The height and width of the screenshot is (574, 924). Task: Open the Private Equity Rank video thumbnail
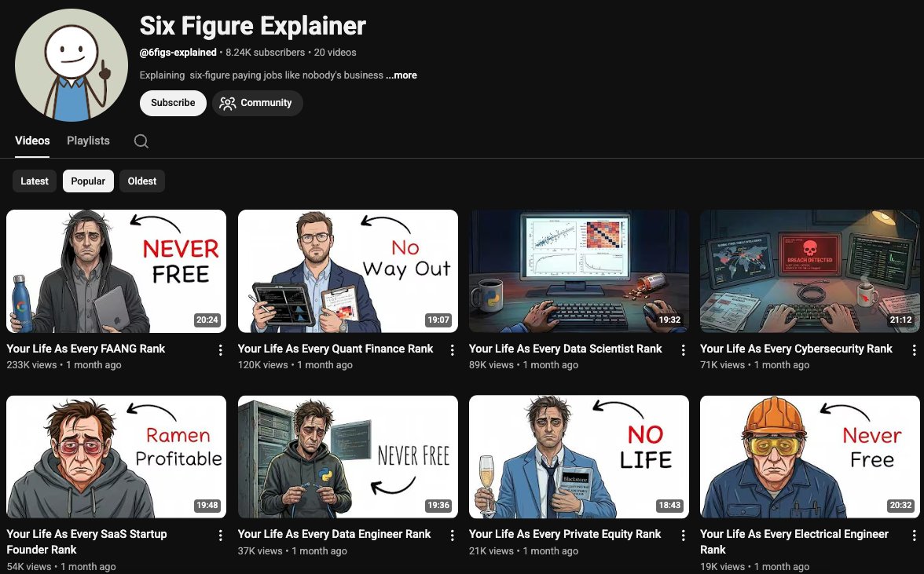point(578,457)
